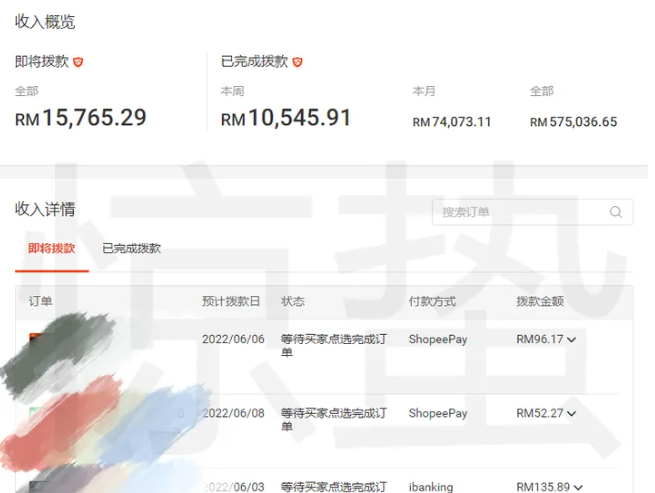Expand the RM52.27 payout details arrow
This screenshot has height=493, width=655.
pyautogui.click(x=572, y=414)
